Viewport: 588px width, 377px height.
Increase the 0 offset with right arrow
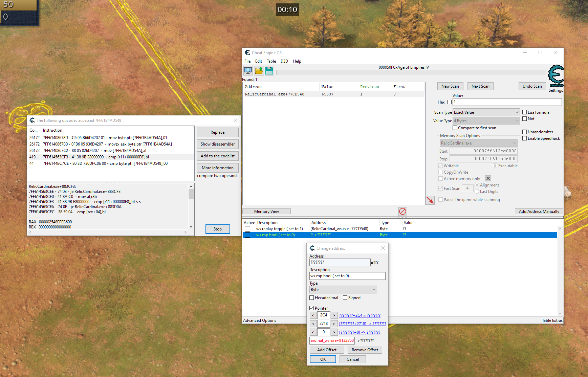[x=334, y=332]
